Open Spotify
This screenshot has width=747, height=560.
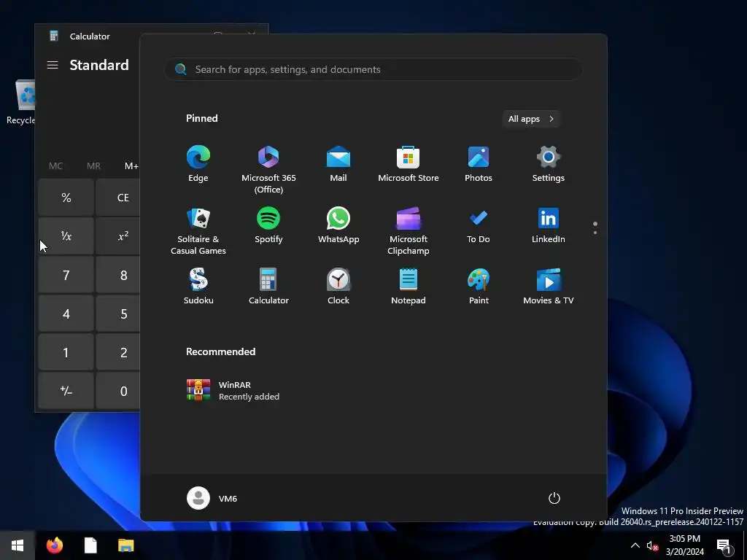pos(268,225)
